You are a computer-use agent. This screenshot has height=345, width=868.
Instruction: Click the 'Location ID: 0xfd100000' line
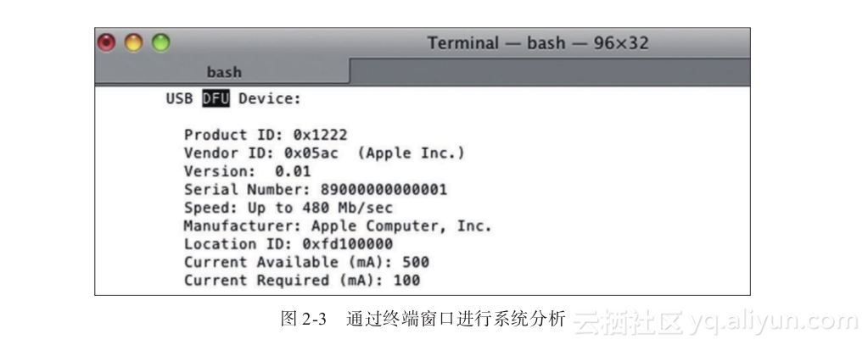[x=288, y=244]
